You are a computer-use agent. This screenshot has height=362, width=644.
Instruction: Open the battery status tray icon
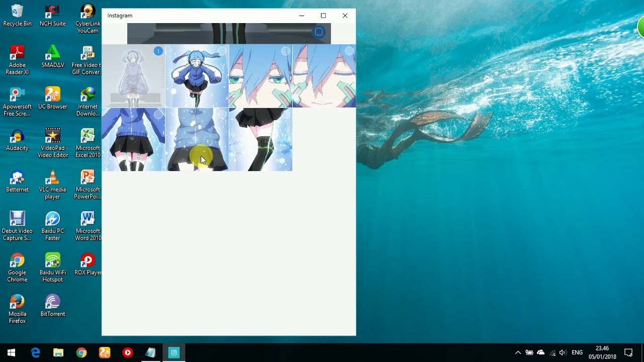coord(529,352)
